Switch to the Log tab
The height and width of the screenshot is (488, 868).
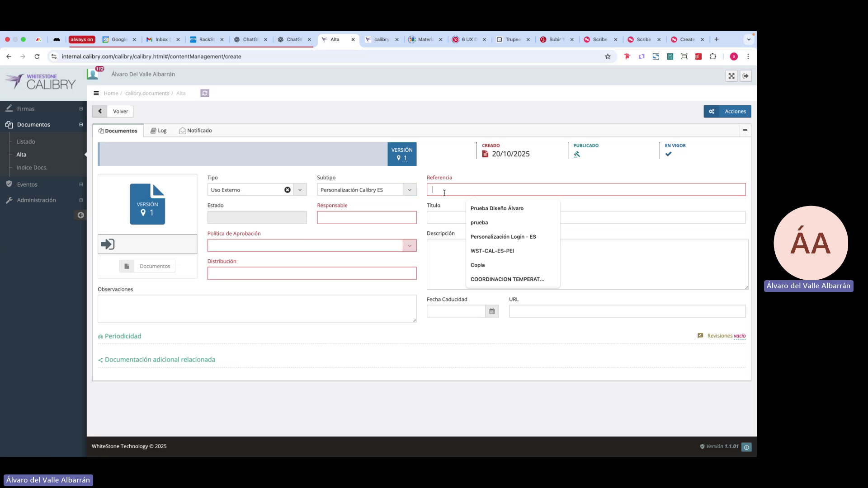(159, 130)
